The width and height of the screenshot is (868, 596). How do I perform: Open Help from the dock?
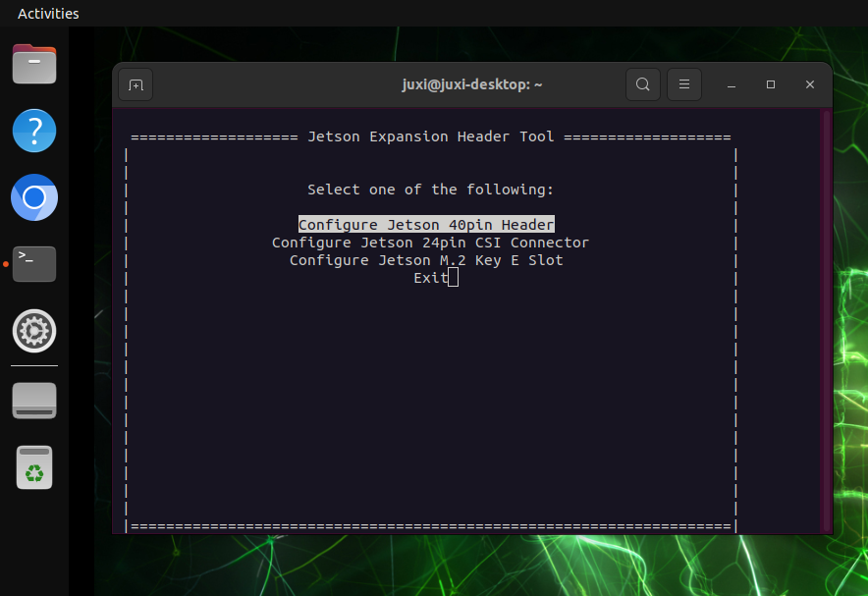(x=34, y=132)
